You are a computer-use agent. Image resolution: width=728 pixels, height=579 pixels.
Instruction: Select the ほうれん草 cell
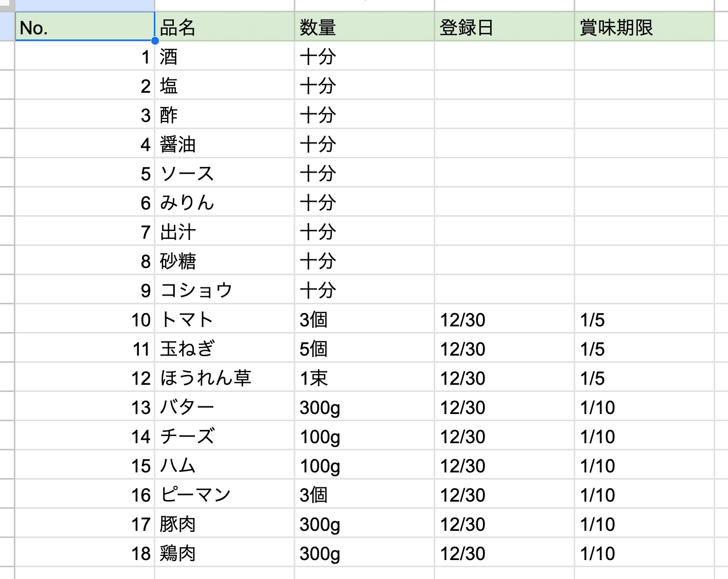[224, 378]
